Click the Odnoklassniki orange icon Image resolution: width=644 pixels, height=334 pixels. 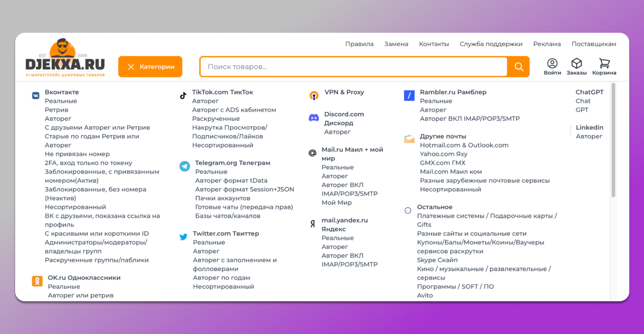point(37,281)
